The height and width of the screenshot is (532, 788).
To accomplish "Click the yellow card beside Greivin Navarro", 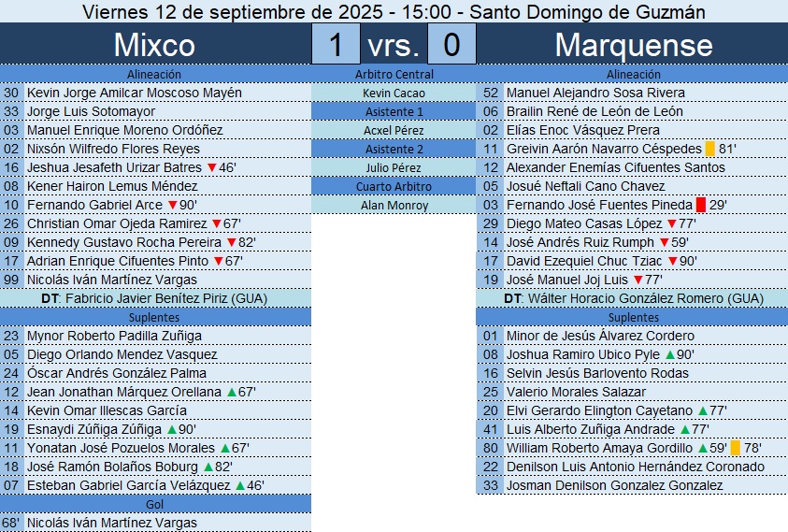I will (710, 149).
